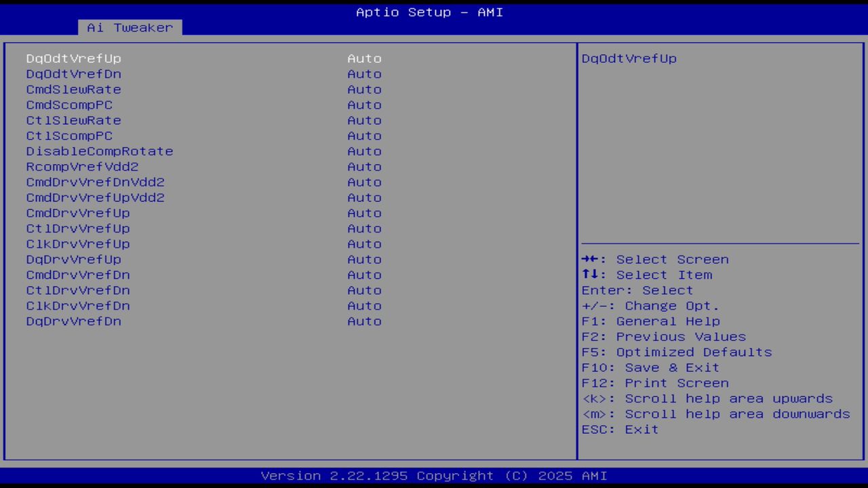
Task: Open the CmdSlewRate Auto dropdown
Action: pos(364,89)
